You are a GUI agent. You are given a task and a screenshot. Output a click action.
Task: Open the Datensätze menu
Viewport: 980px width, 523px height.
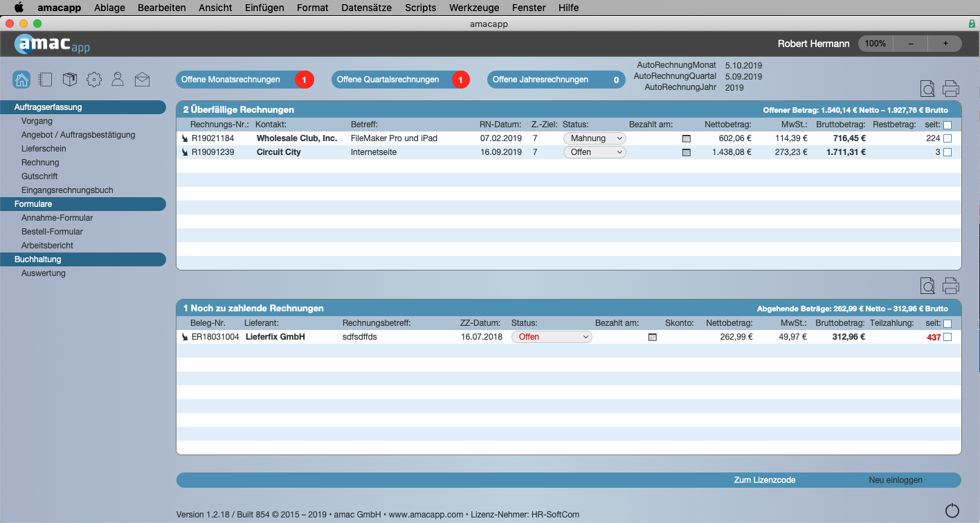coord(367,8)
